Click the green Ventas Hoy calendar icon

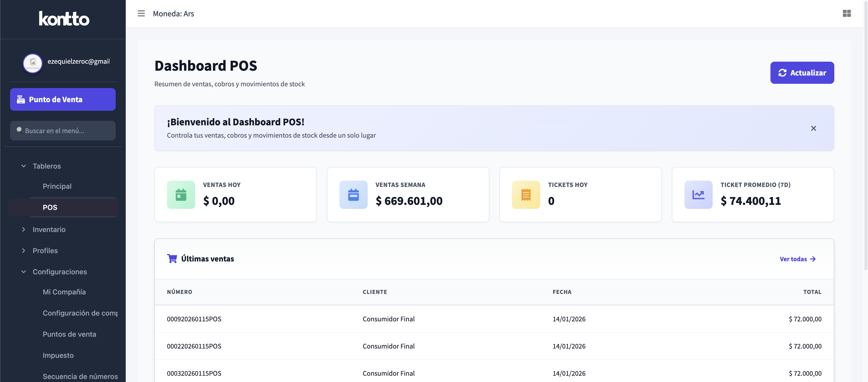click(181, 195)
